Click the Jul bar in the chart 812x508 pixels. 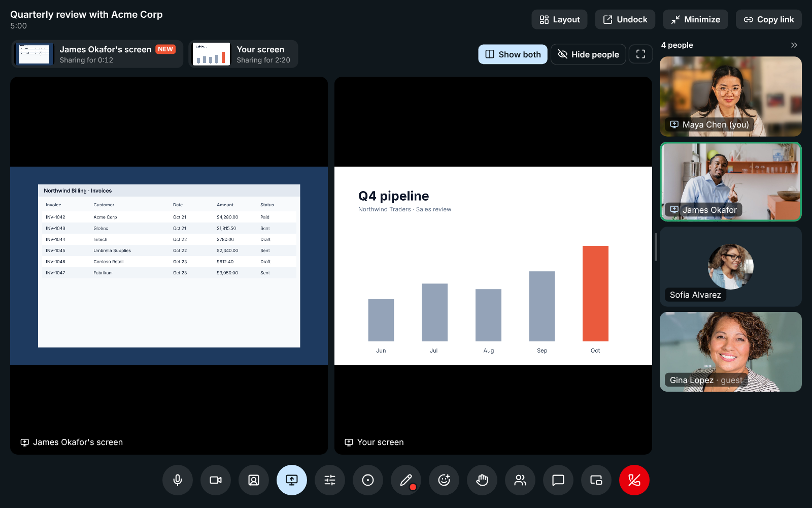tap(434, 312)
